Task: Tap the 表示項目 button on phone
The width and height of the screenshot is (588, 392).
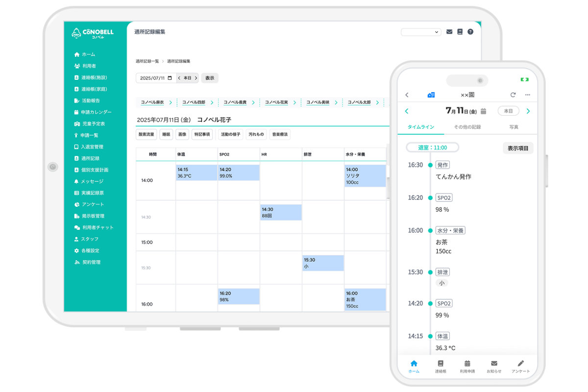Action: pos(518,148)
